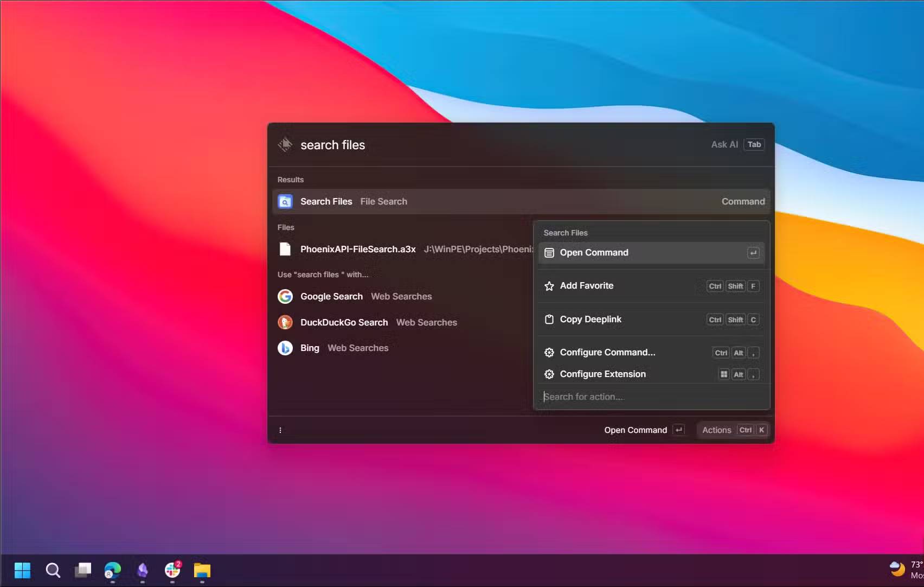Click the star icon beside Add Favorite

549,286
